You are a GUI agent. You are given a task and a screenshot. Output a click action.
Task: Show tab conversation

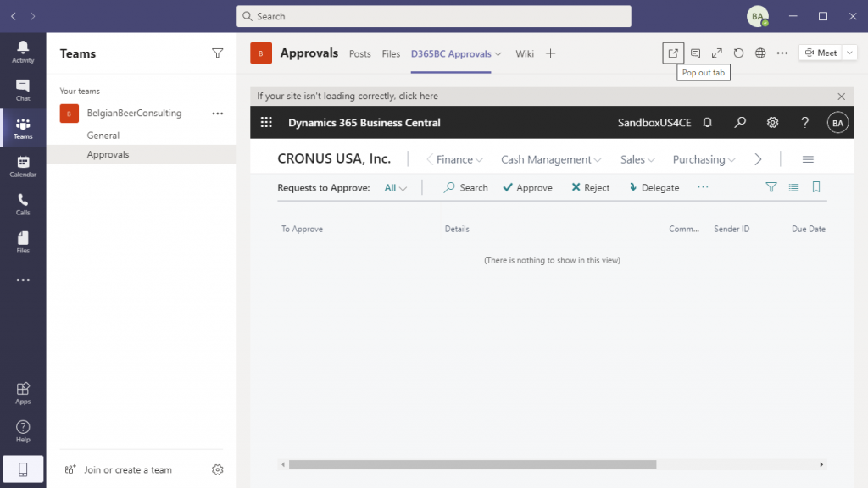(695, 53)
